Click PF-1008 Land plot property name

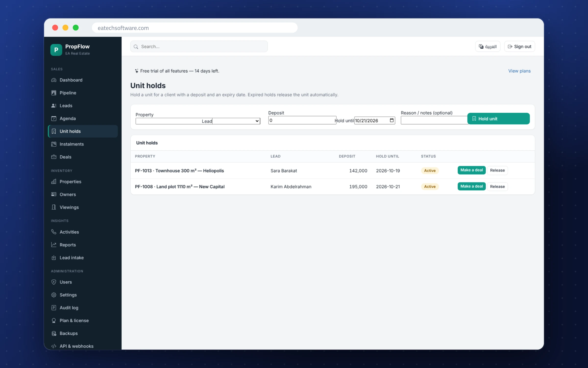coord(180,186)
